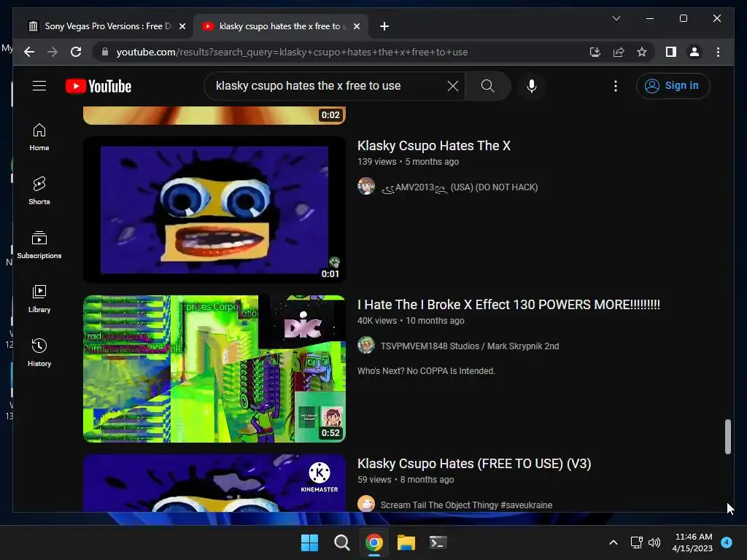747x560 pixels.
Task: Clear the search box with the X icon
Action: coord(453,86)
